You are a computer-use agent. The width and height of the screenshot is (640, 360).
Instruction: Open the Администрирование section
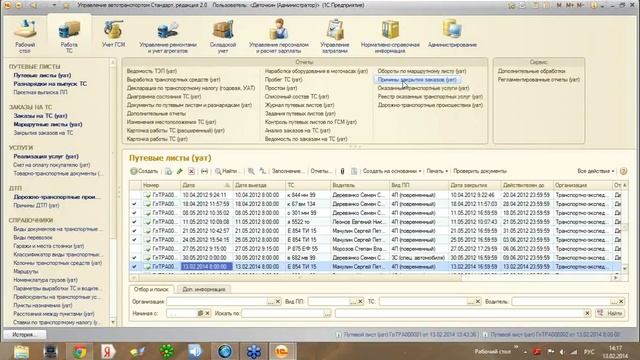click(452, 33)
